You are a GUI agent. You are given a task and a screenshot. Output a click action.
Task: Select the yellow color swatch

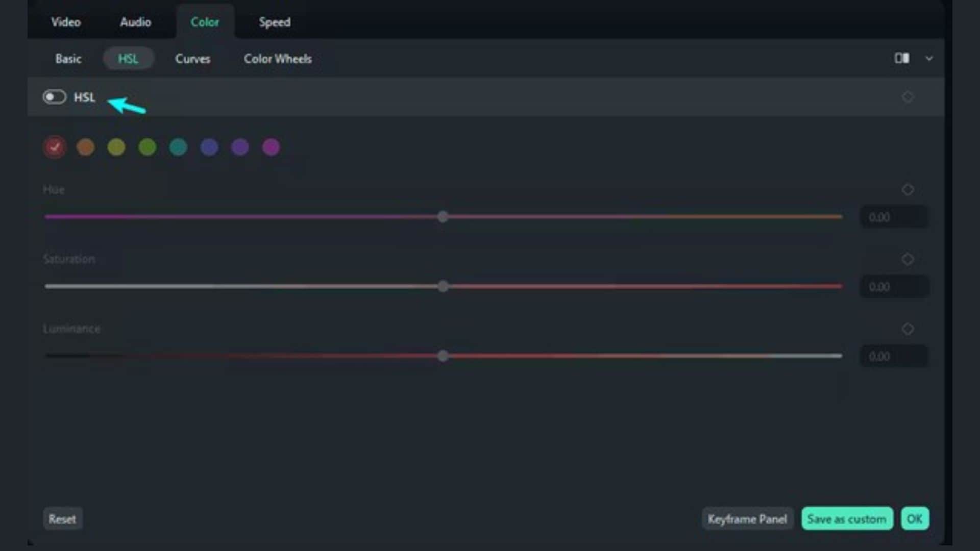tap(116, 147)
